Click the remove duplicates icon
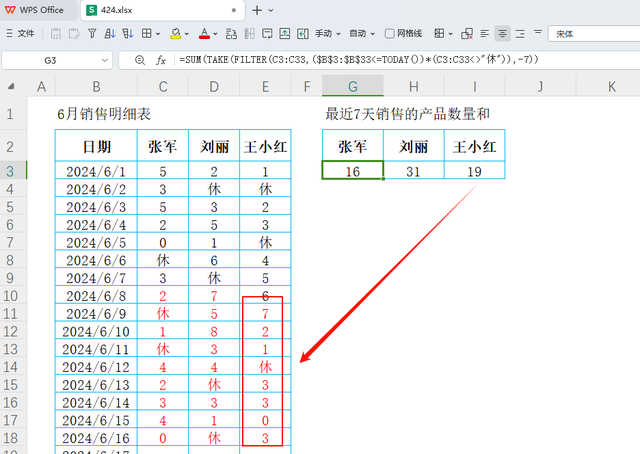 coord(467,33)
